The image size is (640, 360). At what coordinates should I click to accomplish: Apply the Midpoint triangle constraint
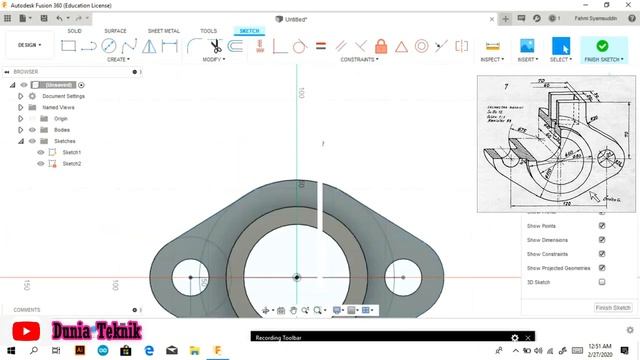click(401, 47)
